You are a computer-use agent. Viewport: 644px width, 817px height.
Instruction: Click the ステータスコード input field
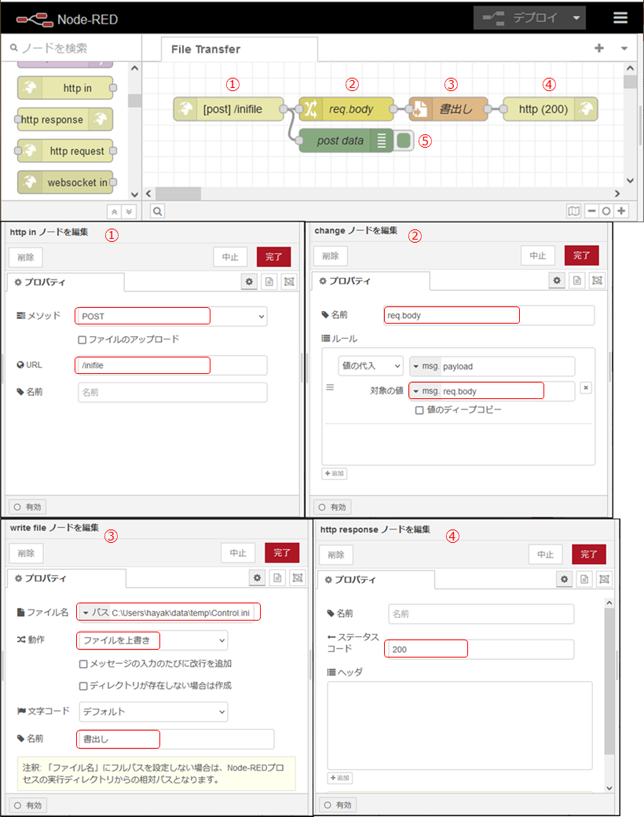coord(480,650)
